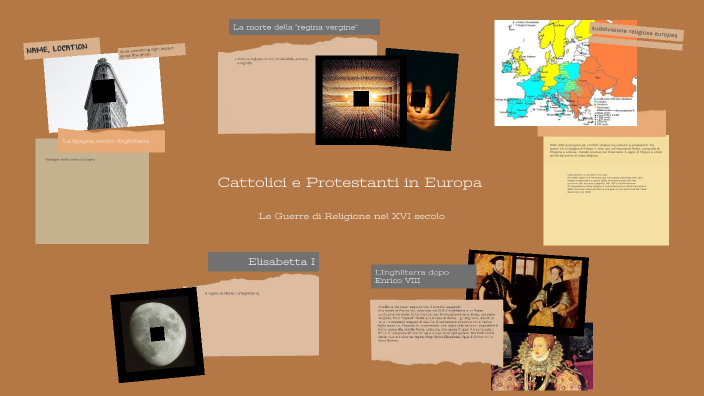The image size is (704, 396).
Task: Select the indented smaller paragraph in the yellow note
Action: point(607,183)
